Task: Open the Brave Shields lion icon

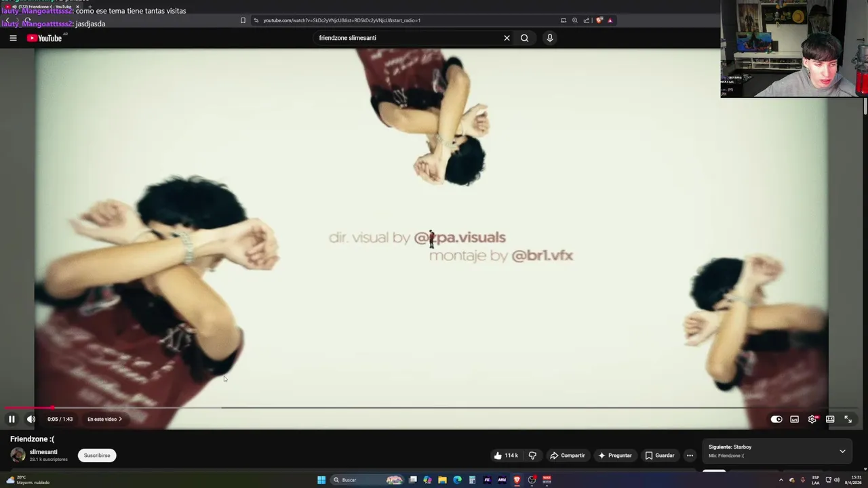Action: click(599, 20)
